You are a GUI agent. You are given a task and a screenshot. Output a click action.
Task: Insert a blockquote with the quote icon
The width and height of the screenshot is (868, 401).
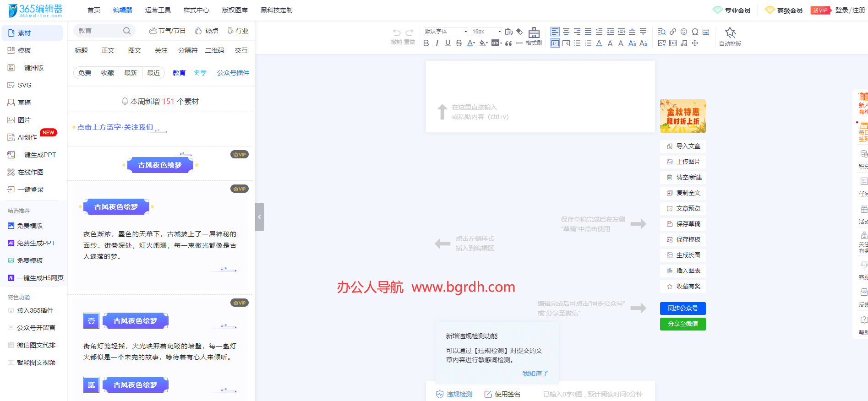pyautogui.click(x=508, y=43)
